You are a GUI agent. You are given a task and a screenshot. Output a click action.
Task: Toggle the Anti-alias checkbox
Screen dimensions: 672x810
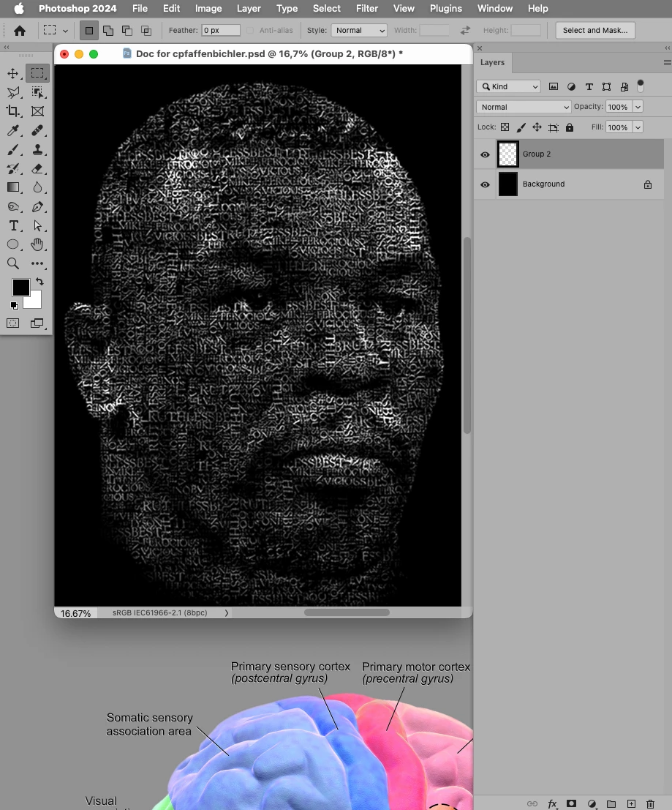click(x=250, y=31)
